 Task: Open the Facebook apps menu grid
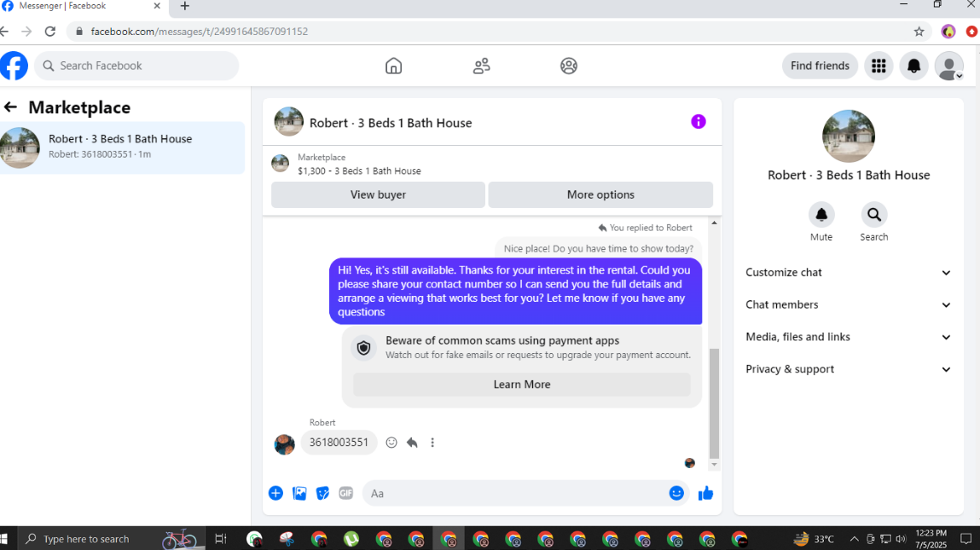(879, 66)
